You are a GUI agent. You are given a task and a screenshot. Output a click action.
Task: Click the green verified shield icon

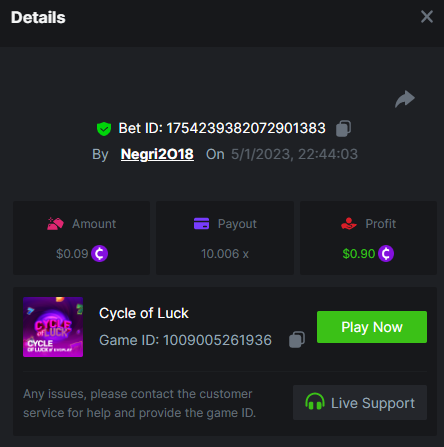(x=104, y=129)
